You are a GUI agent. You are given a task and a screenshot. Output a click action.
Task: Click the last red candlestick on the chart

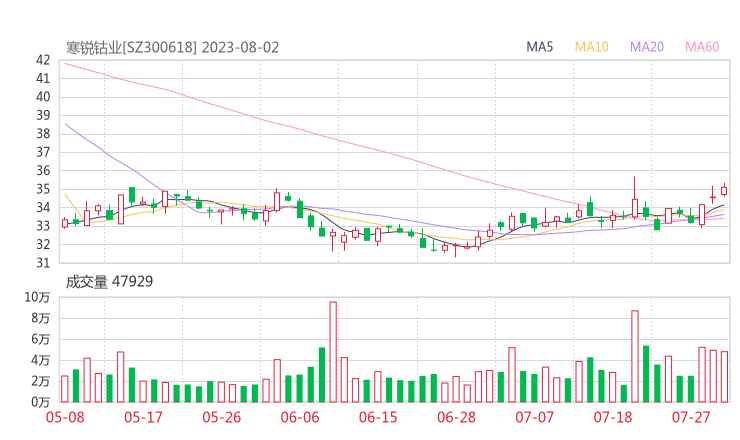point(724,190)
